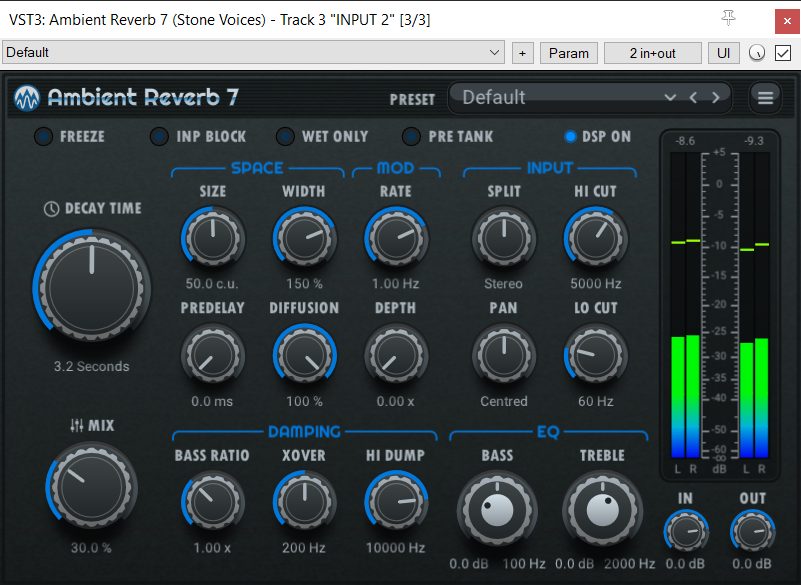This screenshot has width=801, height=585.
Task: Click the MIX knob
Action: pyautogui.click(x=92, y=487)
